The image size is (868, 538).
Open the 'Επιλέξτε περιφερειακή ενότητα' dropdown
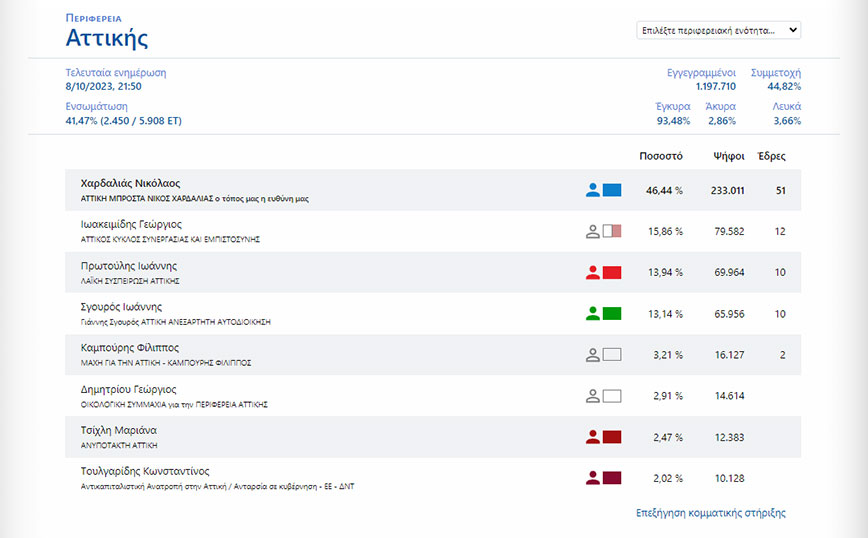pos(719,31)
